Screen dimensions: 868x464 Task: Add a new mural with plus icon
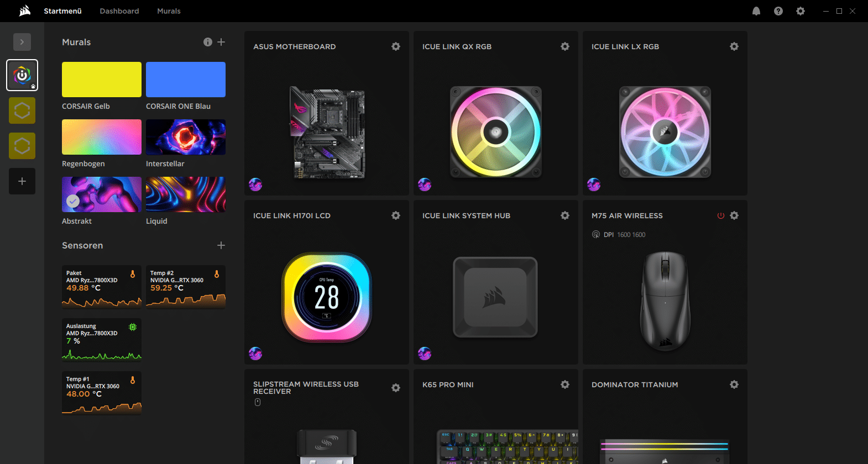point(221,42)
